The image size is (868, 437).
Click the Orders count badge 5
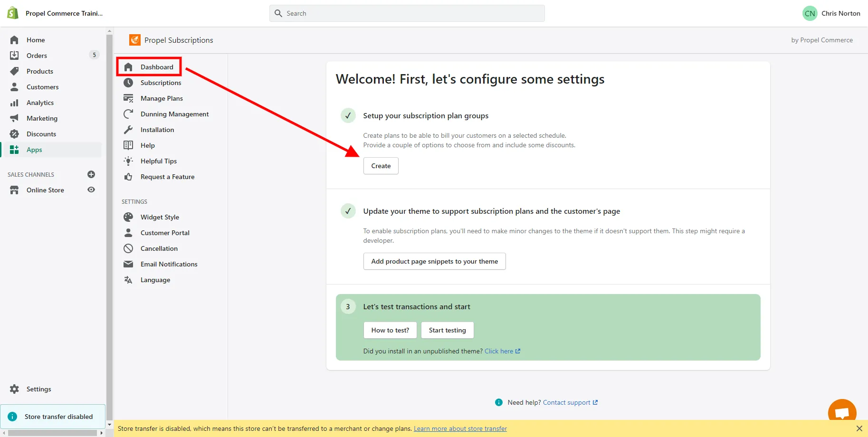coord(94,55)
